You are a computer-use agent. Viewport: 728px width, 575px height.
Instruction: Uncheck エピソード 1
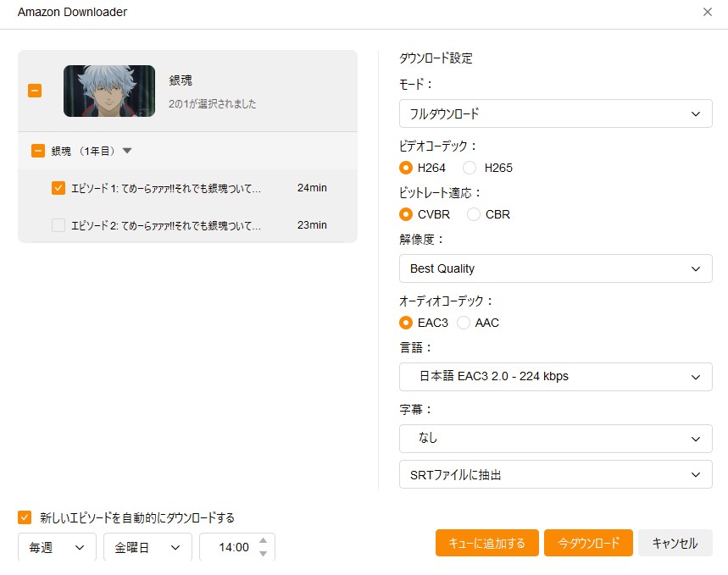pyautogui.click(x=58, y=187)
